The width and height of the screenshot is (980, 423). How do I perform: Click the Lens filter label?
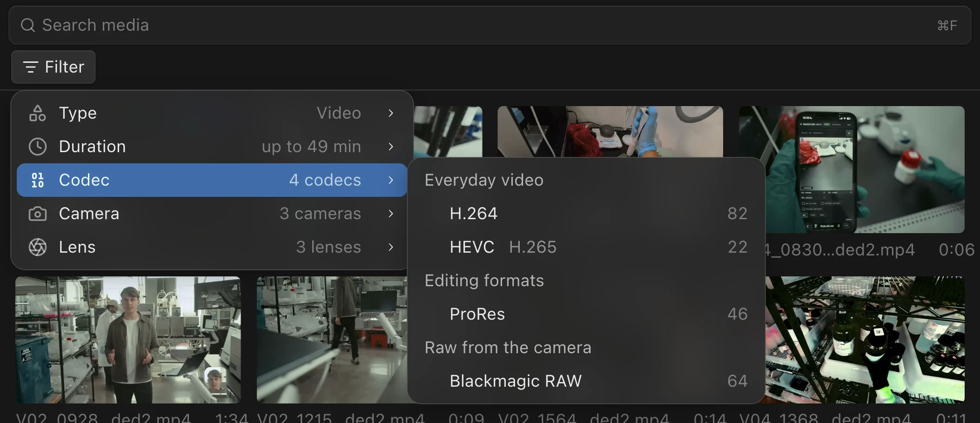pos(77,247)
